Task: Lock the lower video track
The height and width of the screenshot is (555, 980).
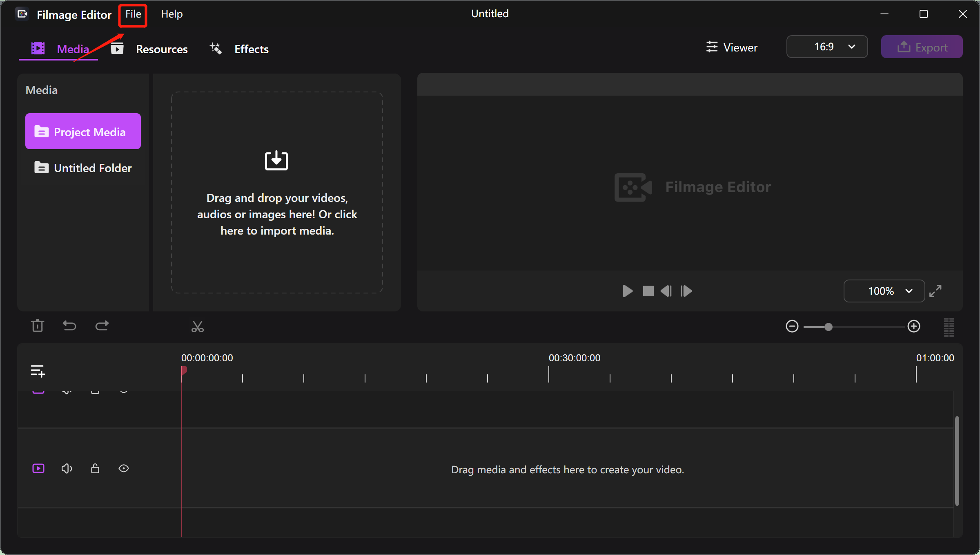Action: tap(95, 468)
